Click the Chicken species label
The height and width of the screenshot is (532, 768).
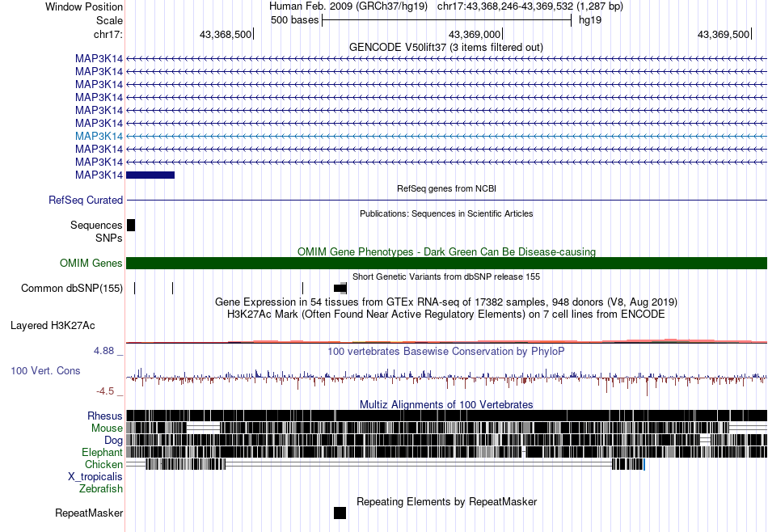coord(103,464)
